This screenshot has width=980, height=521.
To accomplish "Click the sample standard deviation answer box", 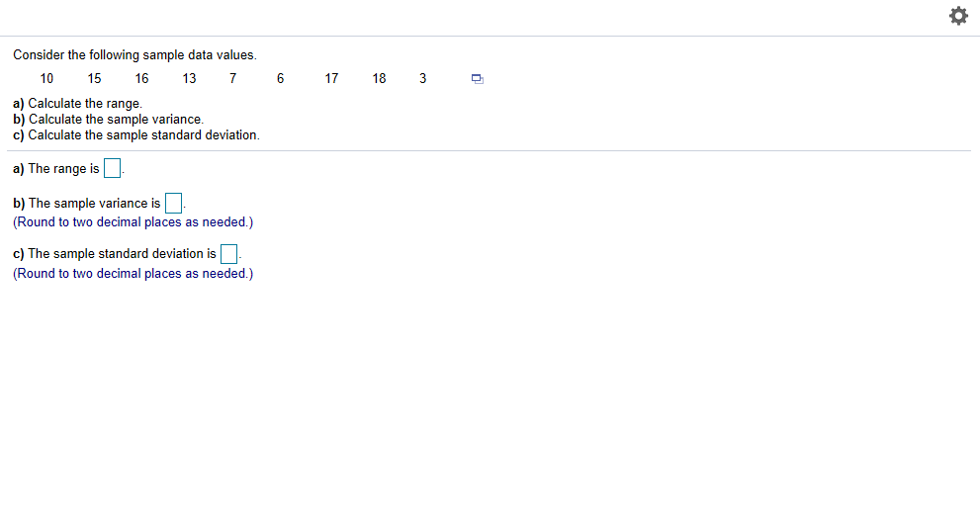I will 228,254.
